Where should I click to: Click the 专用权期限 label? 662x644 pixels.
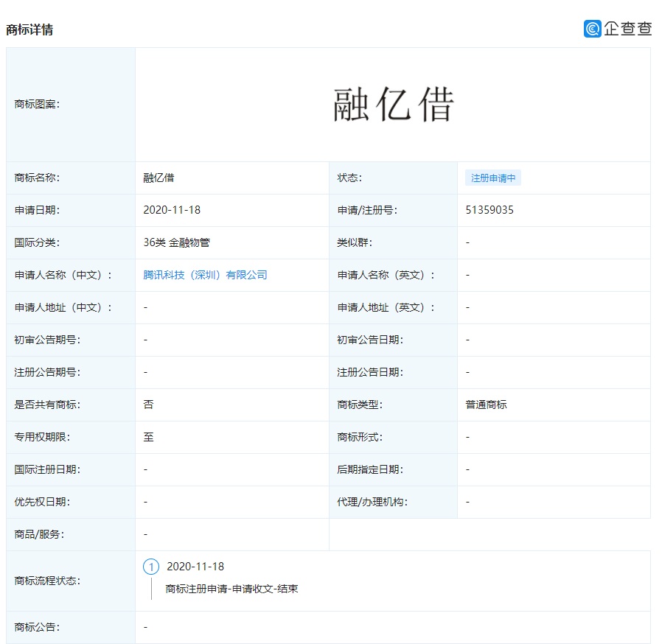(42, 437)
